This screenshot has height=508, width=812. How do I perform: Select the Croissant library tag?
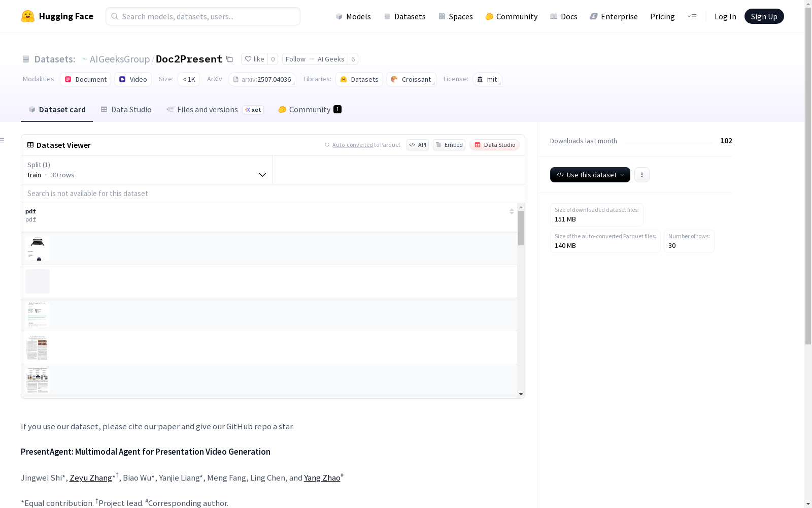[411, 79]
